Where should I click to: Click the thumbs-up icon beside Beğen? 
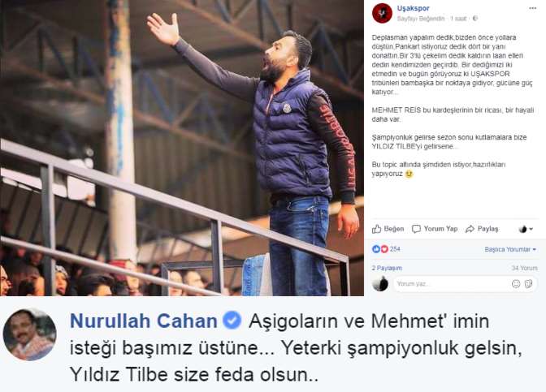(376, 229)
